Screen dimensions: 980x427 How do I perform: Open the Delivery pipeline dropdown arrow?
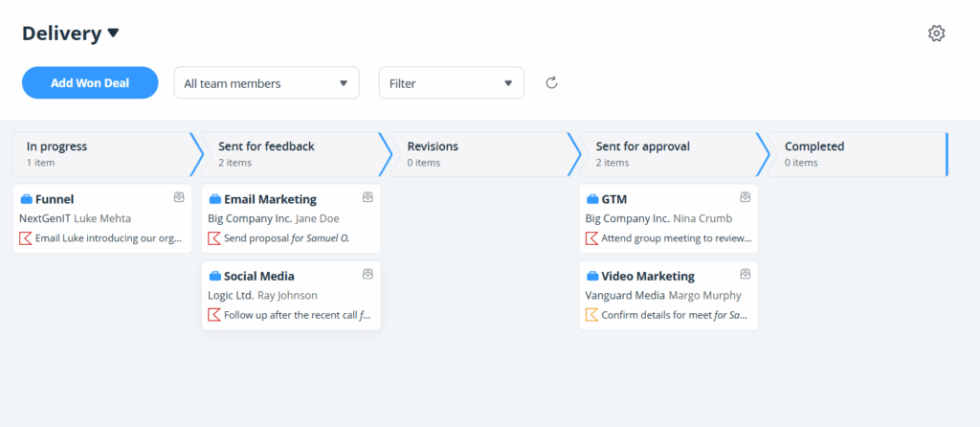(x=113, y=34)
